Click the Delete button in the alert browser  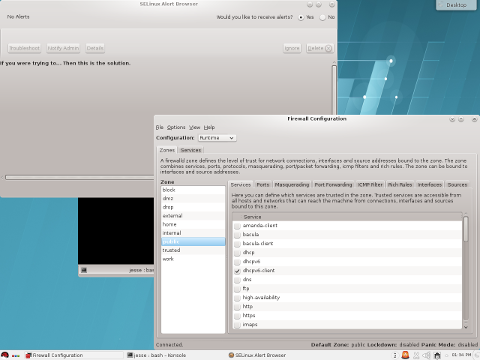coord(320,48)
